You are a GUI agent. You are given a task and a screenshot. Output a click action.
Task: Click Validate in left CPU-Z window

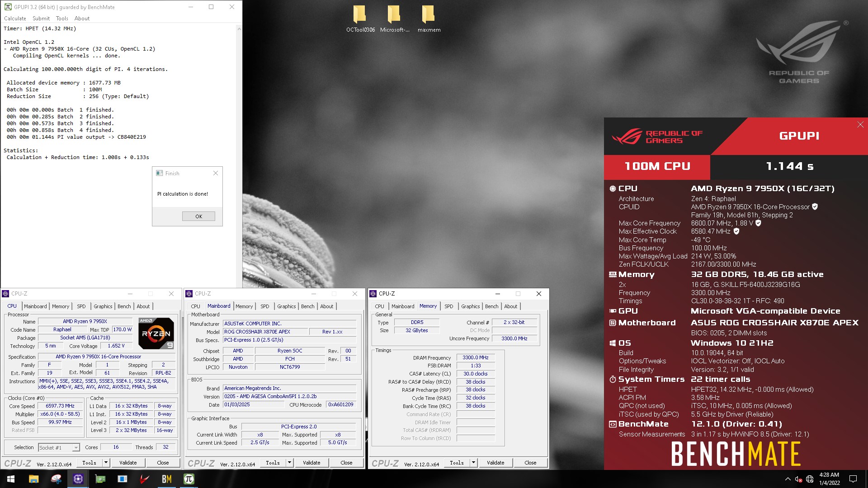[x=128, y=463]
